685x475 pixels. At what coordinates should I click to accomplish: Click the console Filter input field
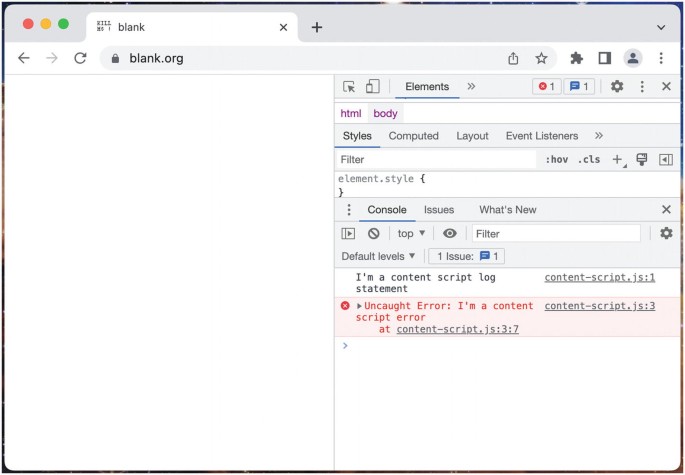(555, 233)
